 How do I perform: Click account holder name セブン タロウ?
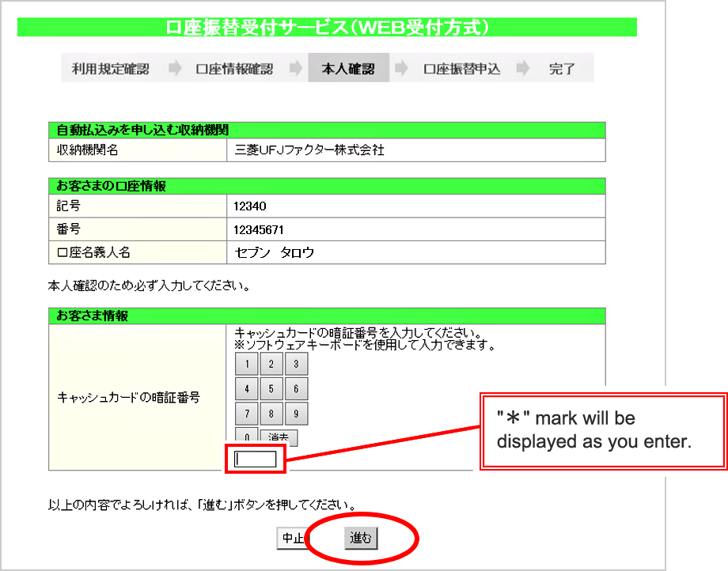pos(275,252)
